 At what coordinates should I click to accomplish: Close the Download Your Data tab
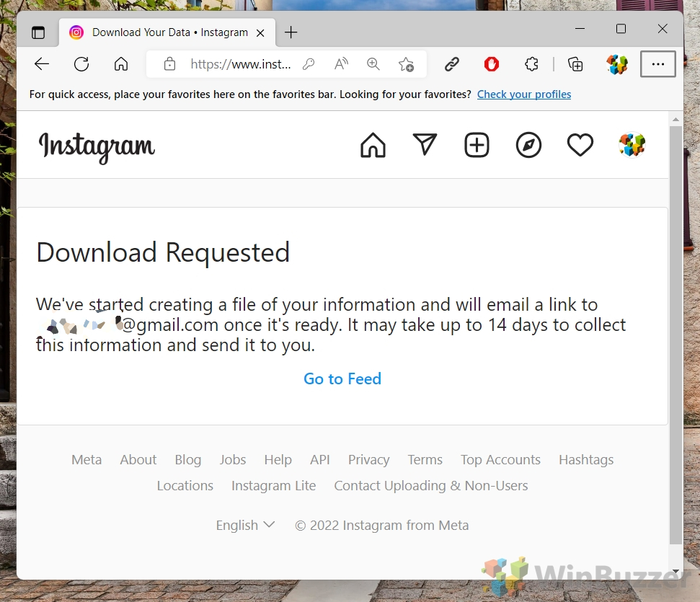click(x=261, y=32)
